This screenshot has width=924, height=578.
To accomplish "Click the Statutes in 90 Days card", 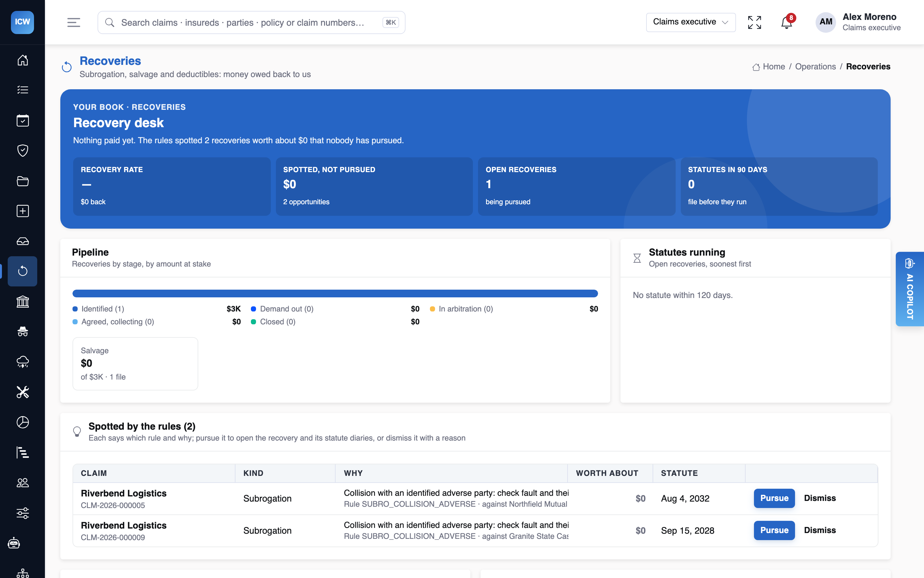I will 779,187.
